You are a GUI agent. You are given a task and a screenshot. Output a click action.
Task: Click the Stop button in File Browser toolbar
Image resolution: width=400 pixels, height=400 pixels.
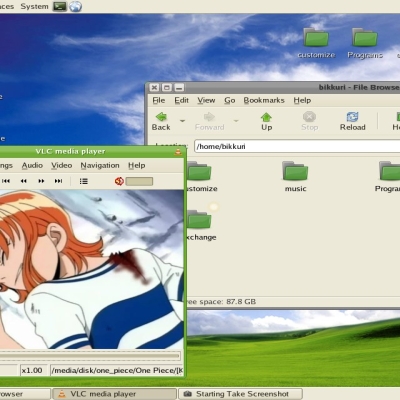[309, 121]
